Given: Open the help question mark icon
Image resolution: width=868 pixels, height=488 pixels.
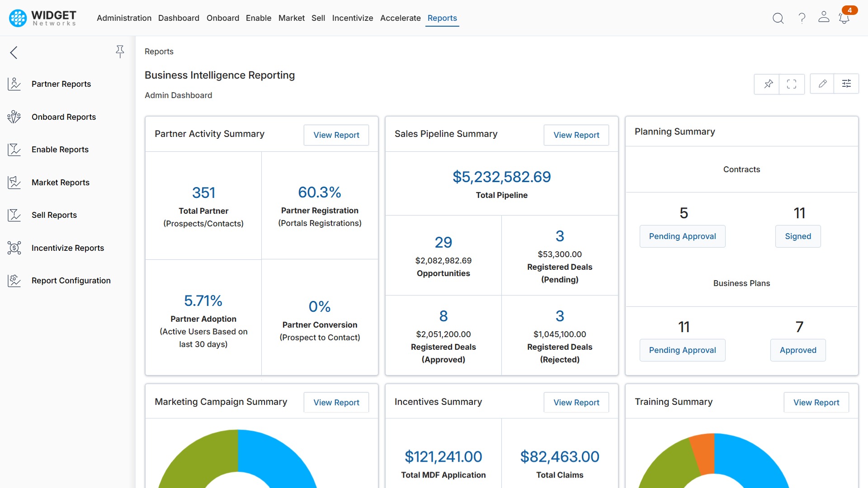Looking at the screenshot, I should coord(802,18).
